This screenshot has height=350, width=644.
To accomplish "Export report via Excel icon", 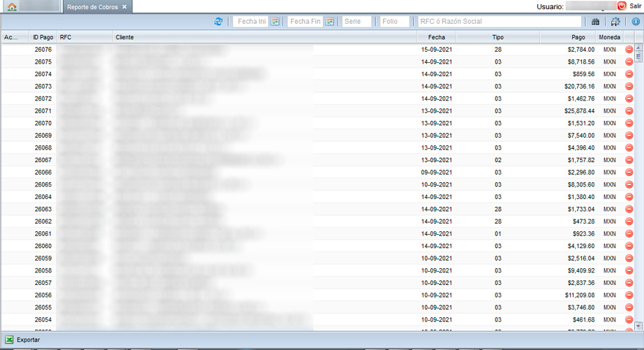I will tap(9, 340).
